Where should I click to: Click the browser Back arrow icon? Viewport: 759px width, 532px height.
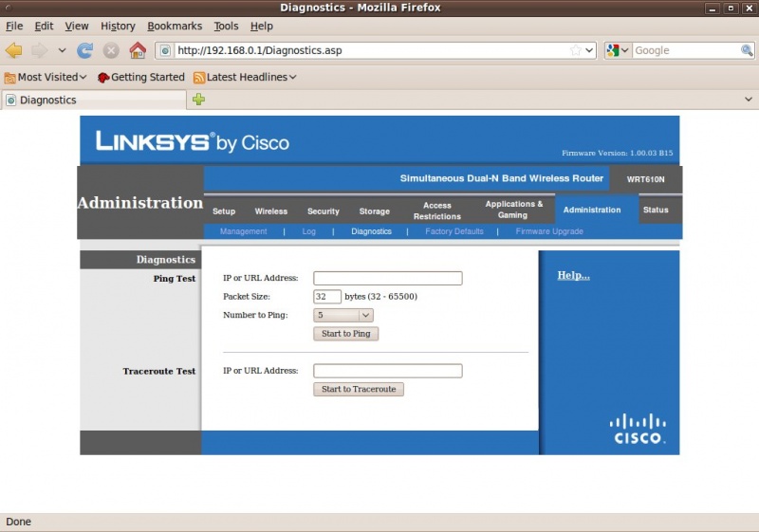[14, 50]
